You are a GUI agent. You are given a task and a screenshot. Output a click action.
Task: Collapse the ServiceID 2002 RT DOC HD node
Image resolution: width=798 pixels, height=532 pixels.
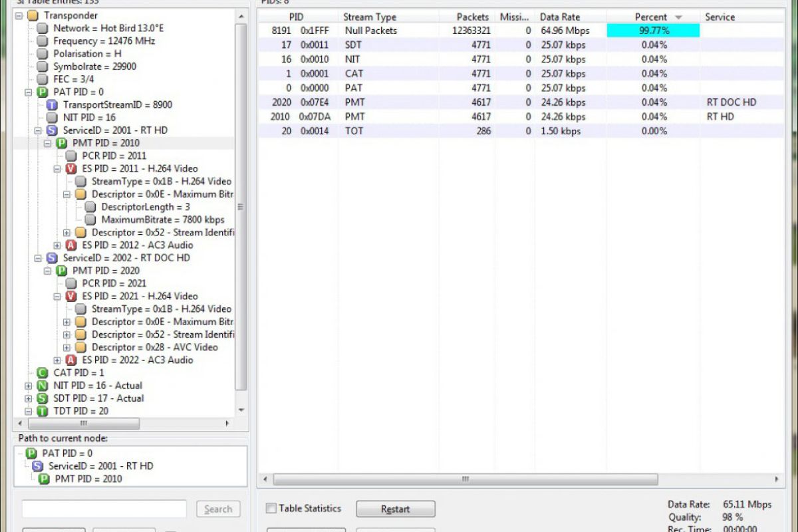[38, 258]
